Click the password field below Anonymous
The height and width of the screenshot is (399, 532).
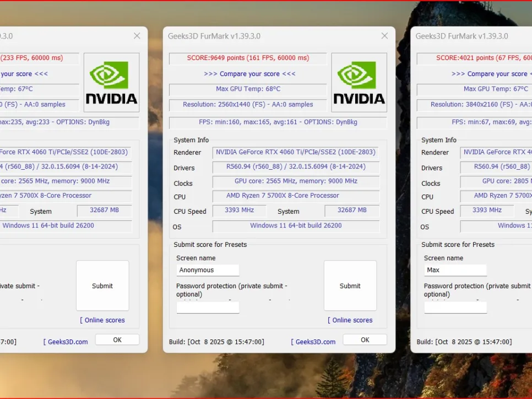[x=208, y=308]
